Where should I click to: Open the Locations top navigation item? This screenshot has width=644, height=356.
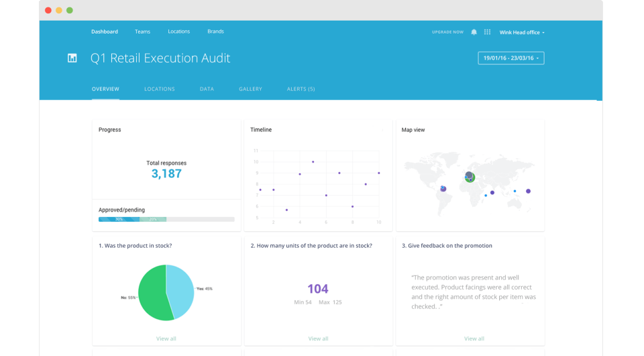point(178,32)
